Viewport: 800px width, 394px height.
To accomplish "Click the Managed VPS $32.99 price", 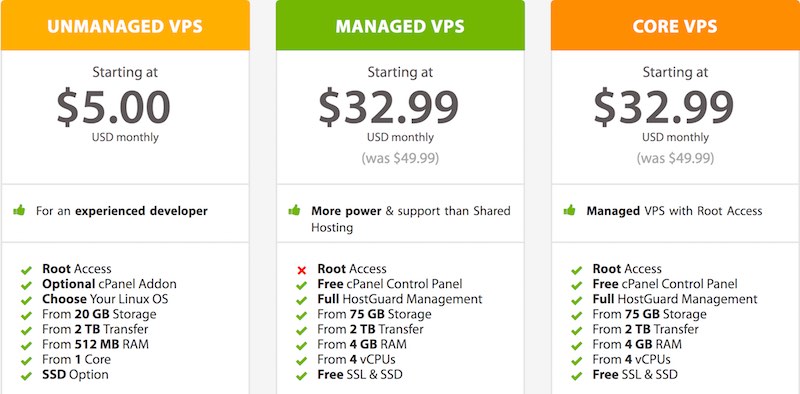I will pyautogui.click(x=389, y=107).
